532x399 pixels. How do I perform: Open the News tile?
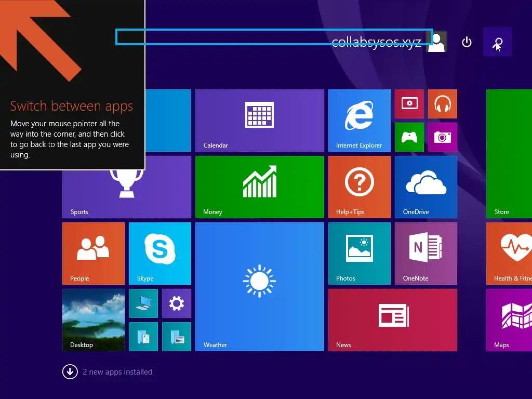coord(393,320)
